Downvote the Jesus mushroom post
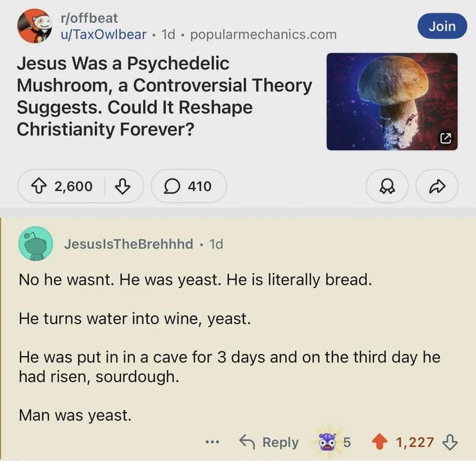The height and width of the screenshot is (461, 476). pyautogui.click(x=122, y=186)
